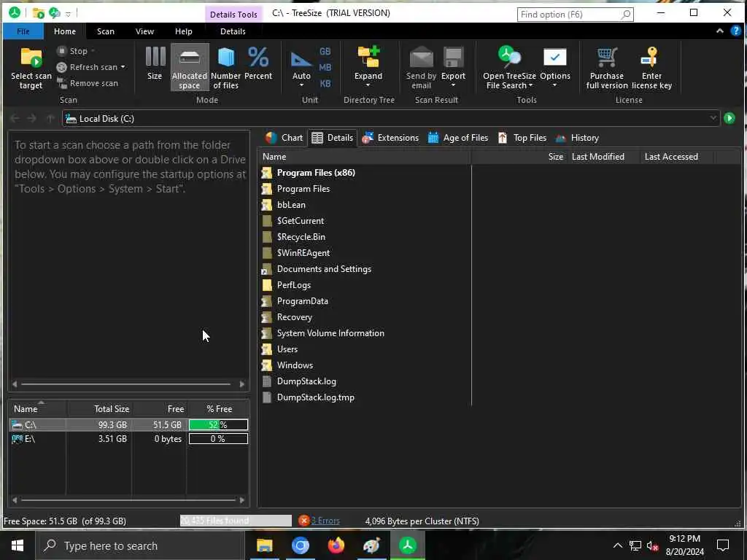
Task: Sort by the Size column header
Action: coord(519,157)
